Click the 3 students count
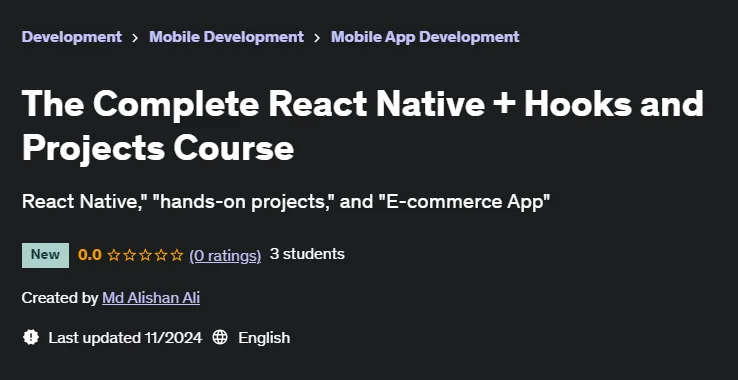The width and height of the screenshot is (738, 380). tap(307, 254)
